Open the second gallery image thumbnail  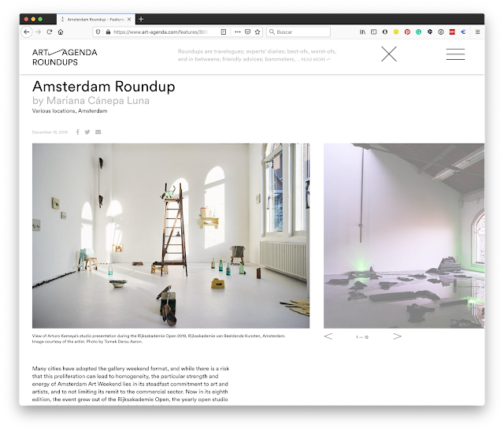pos(404,236)
